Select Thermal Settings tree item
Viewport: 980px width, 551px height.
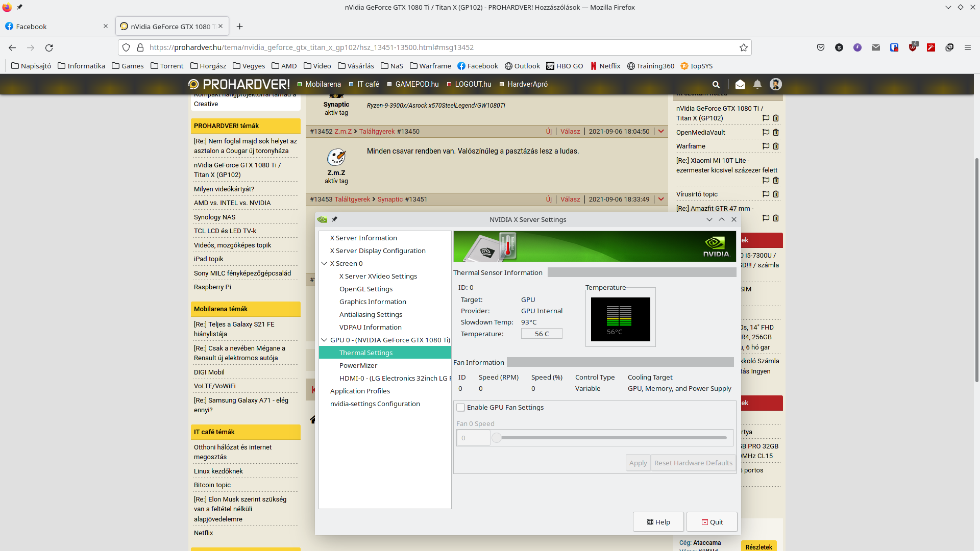pyautogui.click(x=385, y=353)
